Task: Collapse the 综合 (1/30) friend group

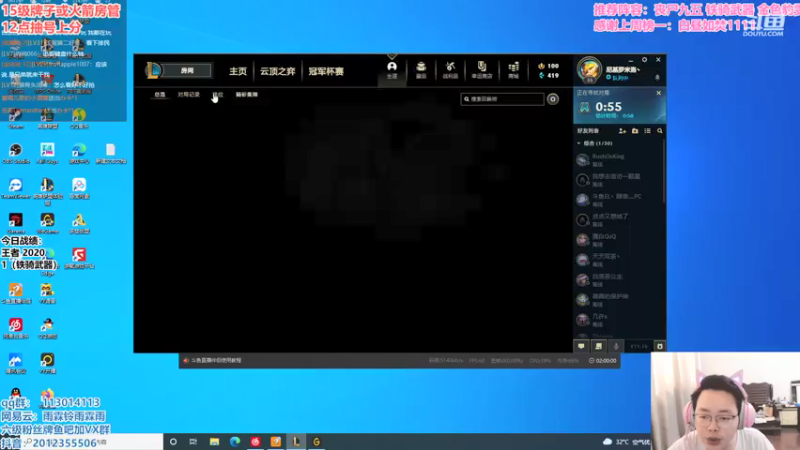Action: (595, 143)
